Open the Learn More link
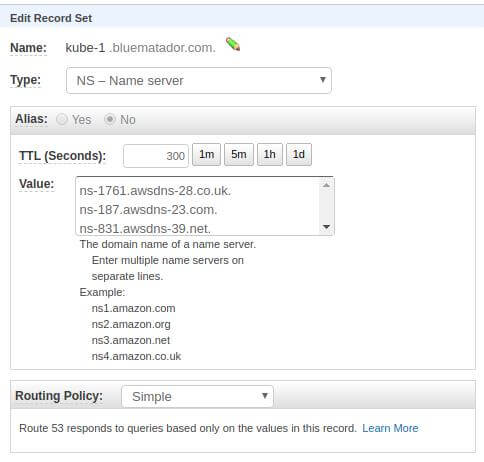 click(x=390, y=428)
